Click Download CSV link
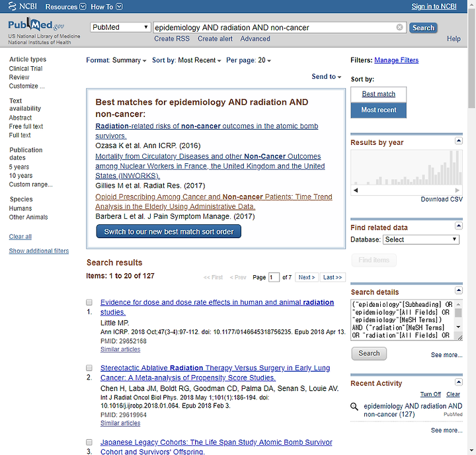This screenshot has width=476, height=455. pos(442,199)
